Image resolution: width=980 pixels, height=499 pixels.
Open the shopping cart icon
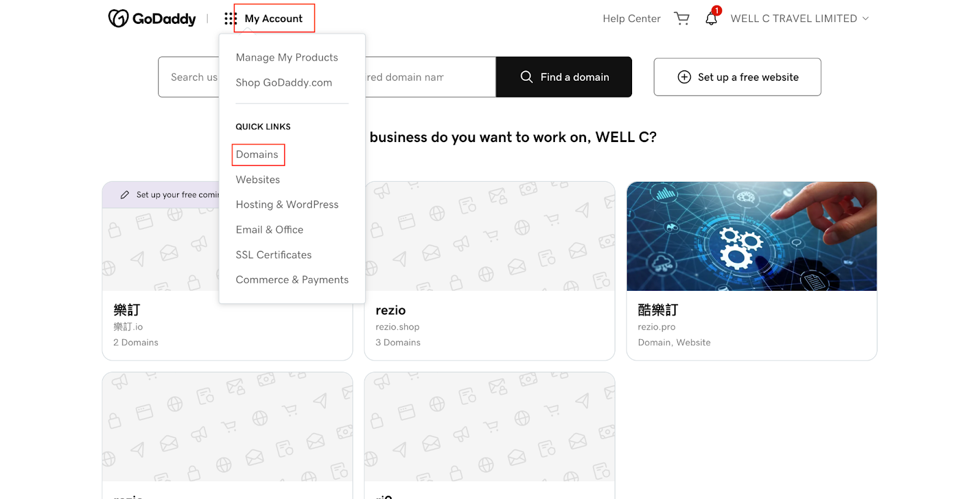tap(682, 18)
